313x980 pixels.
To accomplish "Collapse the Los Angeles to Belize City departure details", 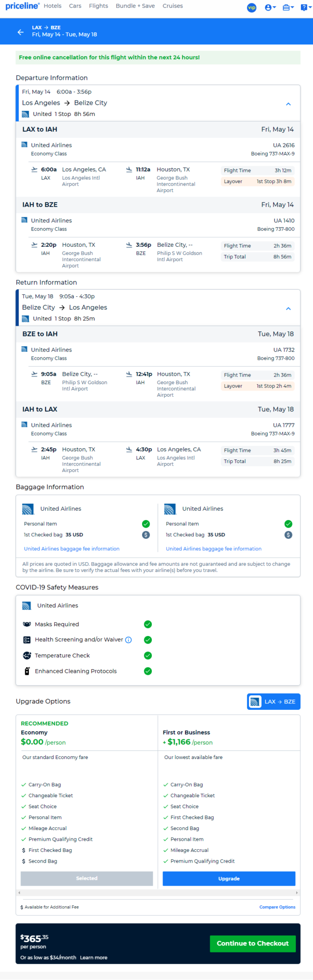I will (x=288, y=104).
